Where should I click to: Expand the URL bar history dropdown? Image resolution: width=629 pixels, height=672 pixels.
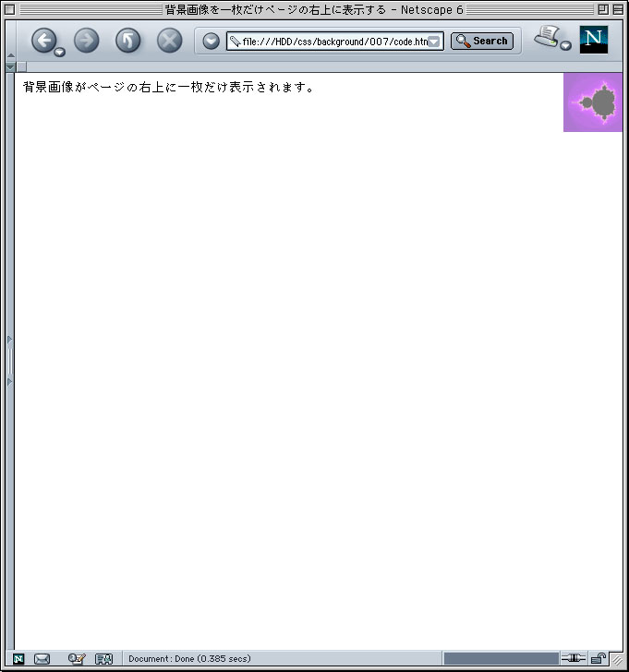pos(433,42)
